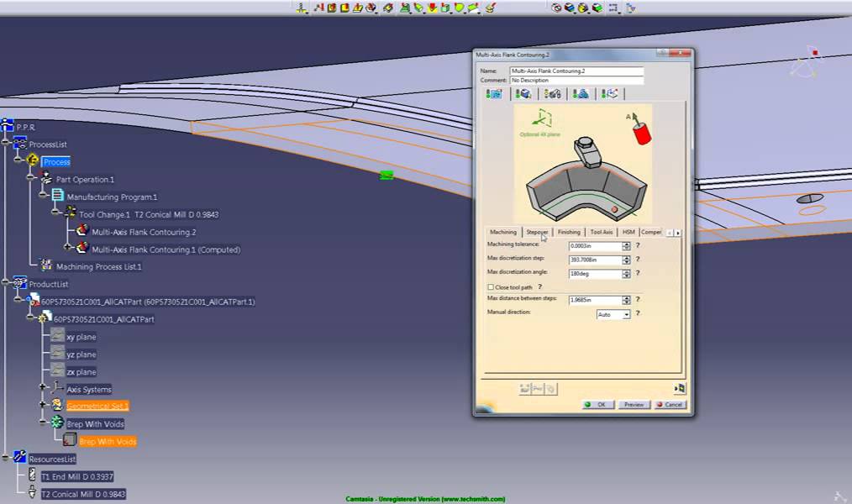This screenshot has width=852, height=504.
Task: Expand the Axis Systems tree node
Action: pyautogui.click(x=44, y=388)
